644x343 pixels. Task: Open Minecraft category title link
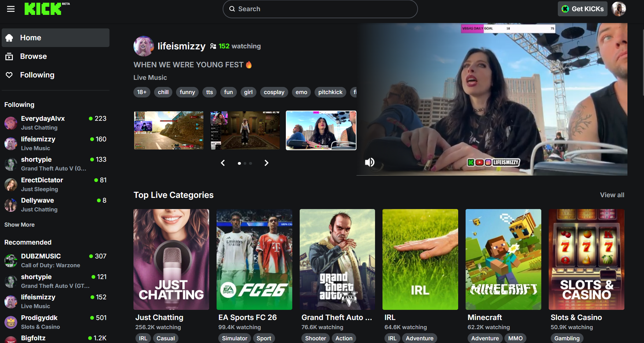tap(485, 317)
